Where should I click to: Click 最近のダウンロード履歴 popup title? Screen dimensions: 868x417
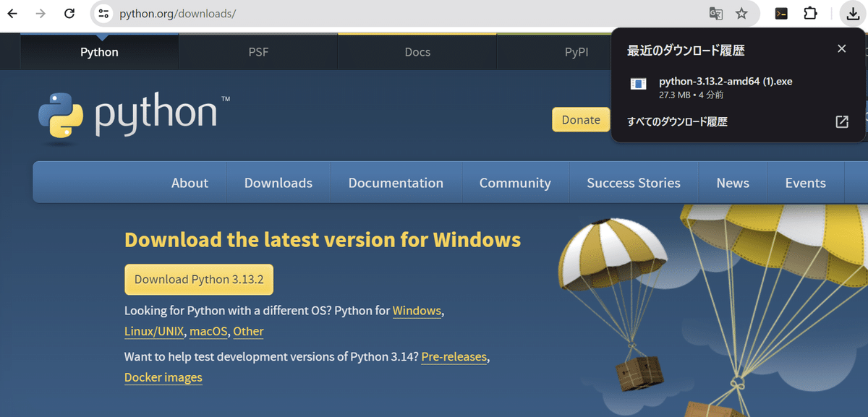tap(686, 51)
